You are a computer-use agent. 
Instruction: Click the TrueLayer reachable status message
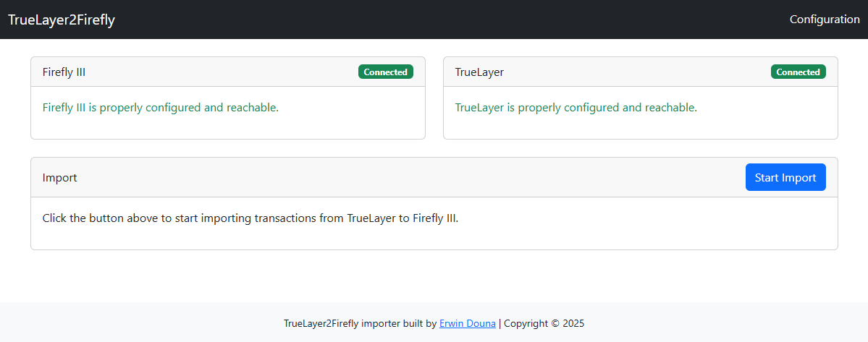[576, 107]
